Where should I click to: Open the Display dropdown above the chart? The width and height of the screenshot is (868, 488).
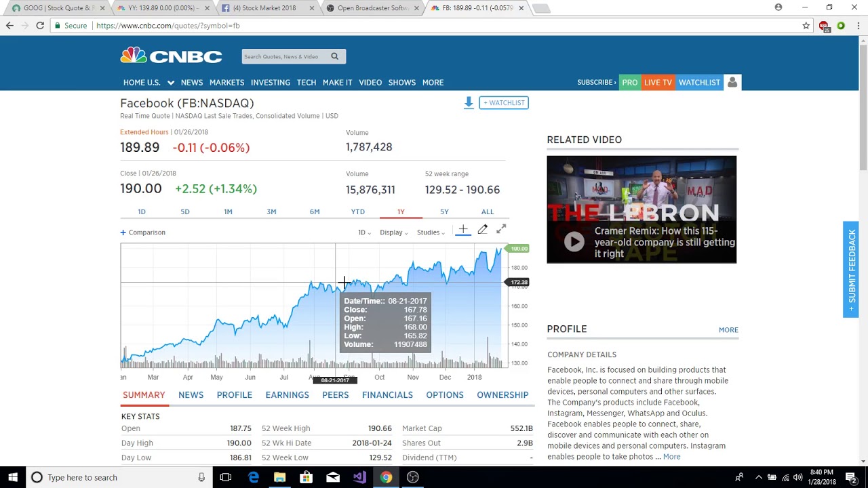pyautogui.click(x=393, y=232)
